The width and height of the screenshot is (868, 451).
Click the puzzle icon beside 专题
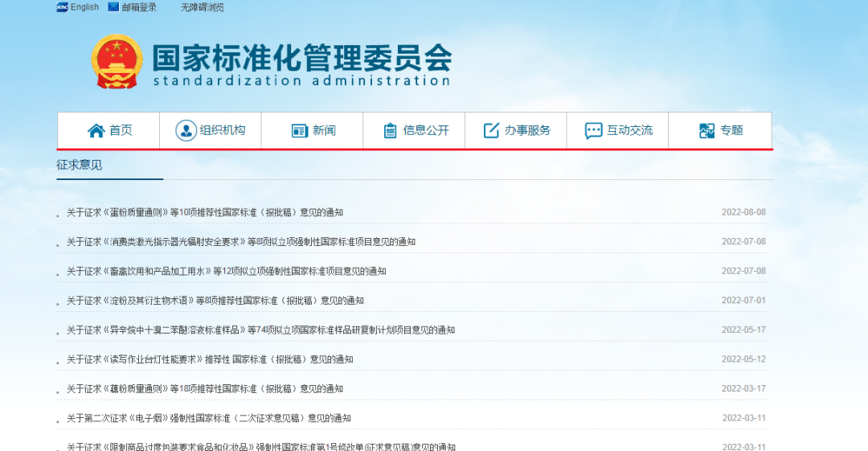[707, 131]
